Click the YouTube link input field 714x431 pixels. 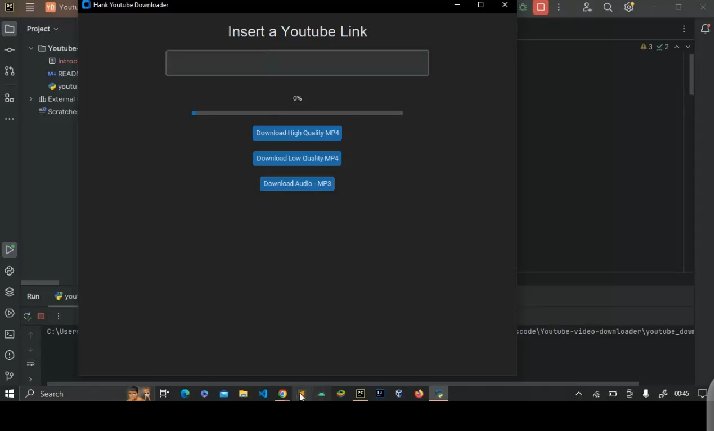click(x=297, y=63)
